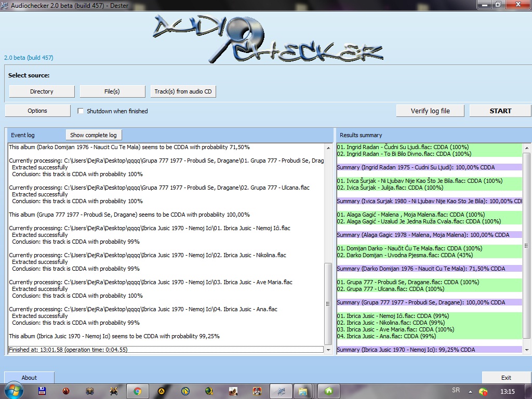The width and height of the screenshot is (532, 399).
Task: Click event log scrollbar up arrow
Action: [x=328, y=148]
